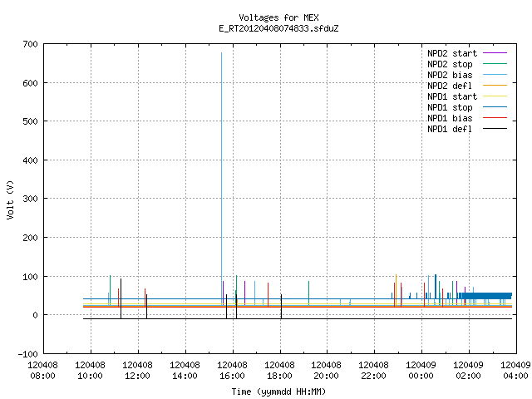Click the green NPD2 stop legend line

click(x=495, y=64)
